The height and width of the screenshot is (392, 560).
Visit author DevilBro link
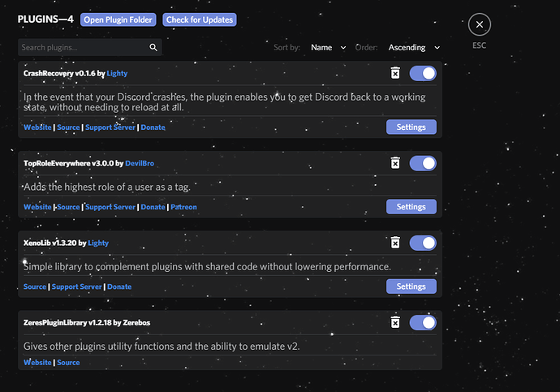[x=140, y=163]
